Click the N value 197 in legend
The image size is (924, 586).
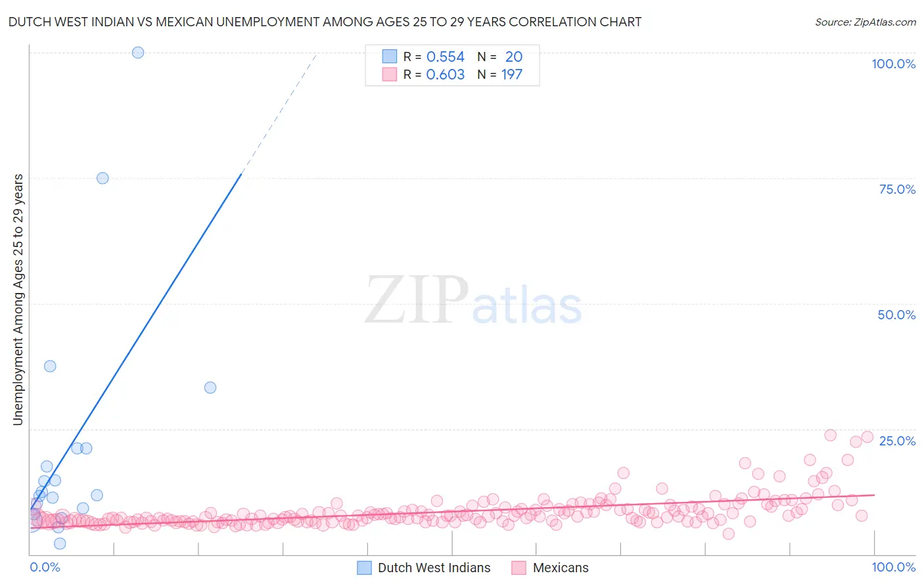[512, 74]
